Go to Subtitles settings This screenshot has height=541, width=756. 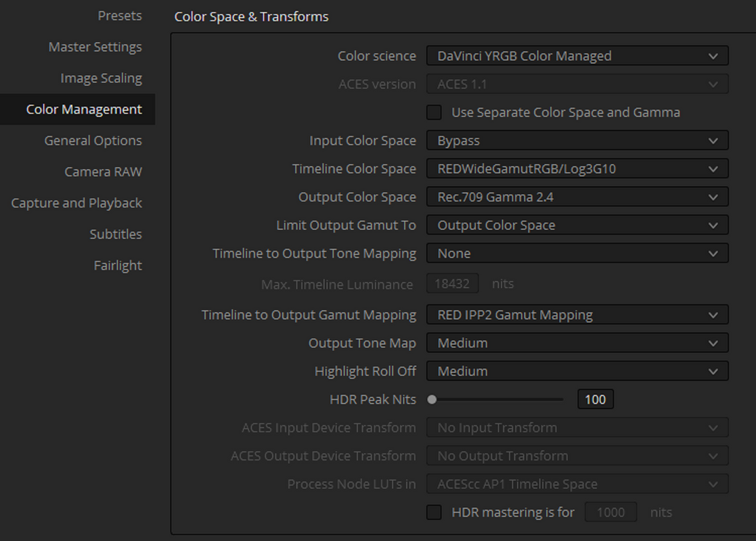[116, 234]
